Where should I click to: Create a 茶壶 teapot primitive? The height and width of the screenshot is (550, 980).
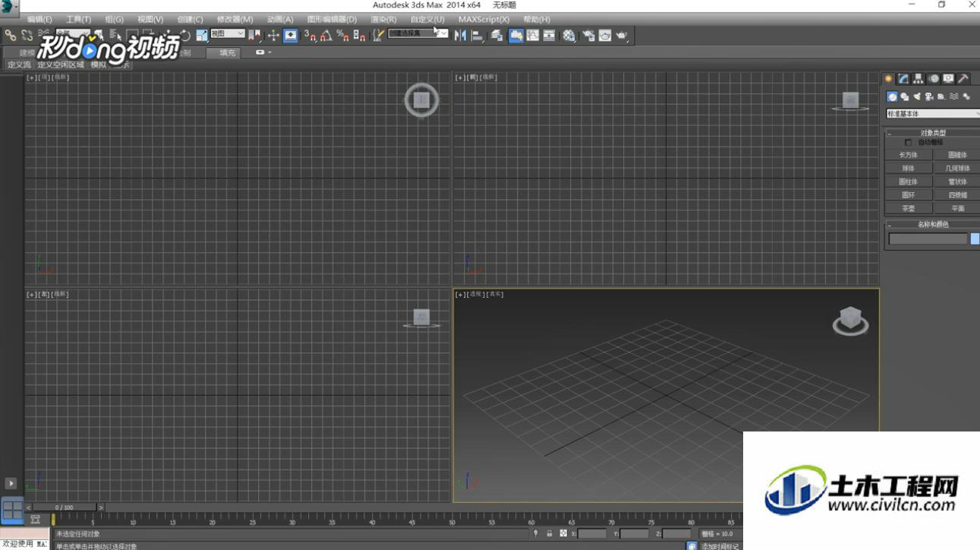coord(908,208)
